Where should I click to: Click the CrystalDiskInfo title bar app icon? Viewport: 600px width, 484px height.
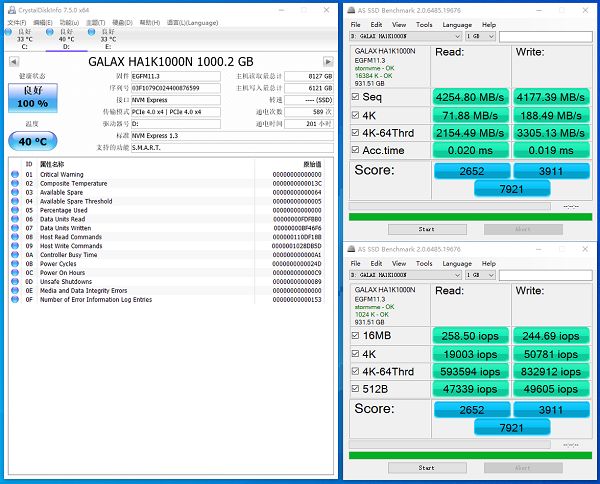[12, 10]
